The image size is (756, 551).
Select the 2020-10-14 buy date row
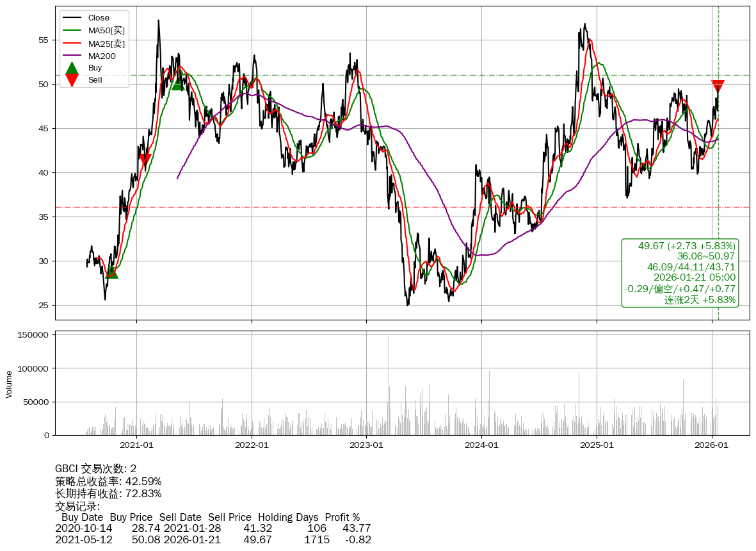pyautogui.click(x=83, y=529)
